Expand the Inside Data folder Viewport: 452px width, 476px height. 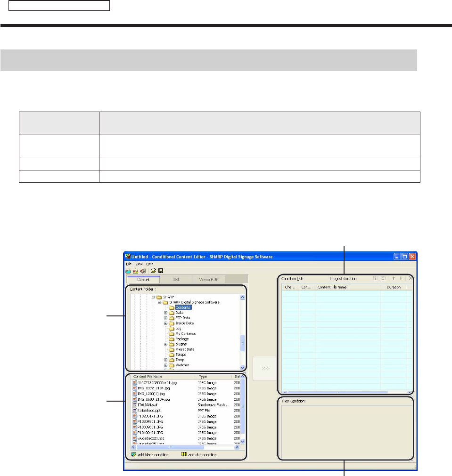click(165, 323)
